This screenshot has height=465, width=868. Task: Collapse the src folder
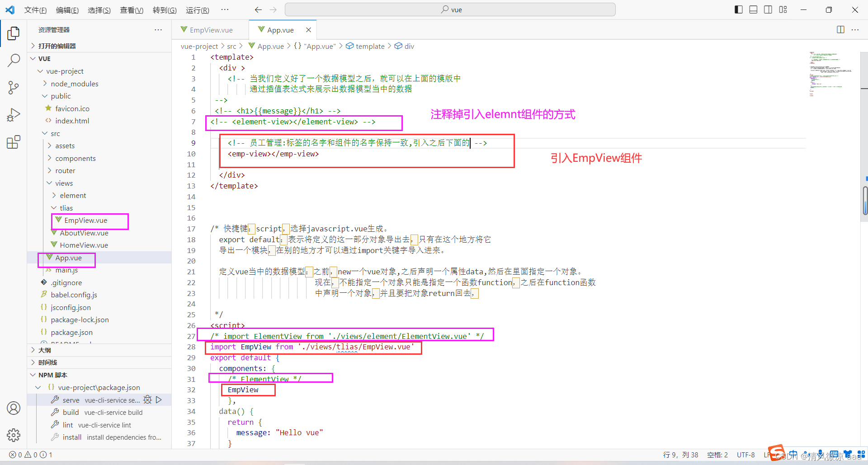click(99, 133)
